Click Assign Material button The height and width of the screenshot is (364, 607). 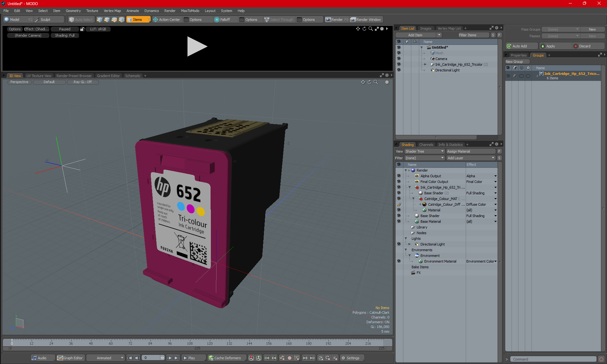471,151
